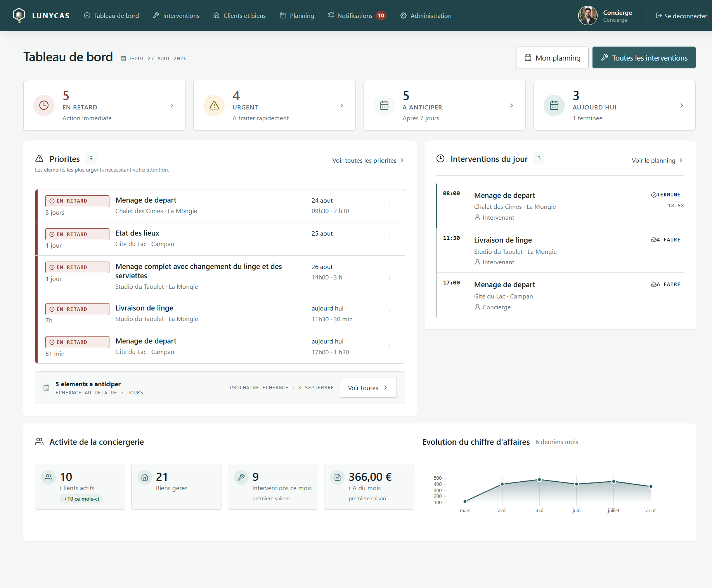Open options menu for Etat des lieux row
The width and height of the screenshot is (712, 588).
click(389, 239)
